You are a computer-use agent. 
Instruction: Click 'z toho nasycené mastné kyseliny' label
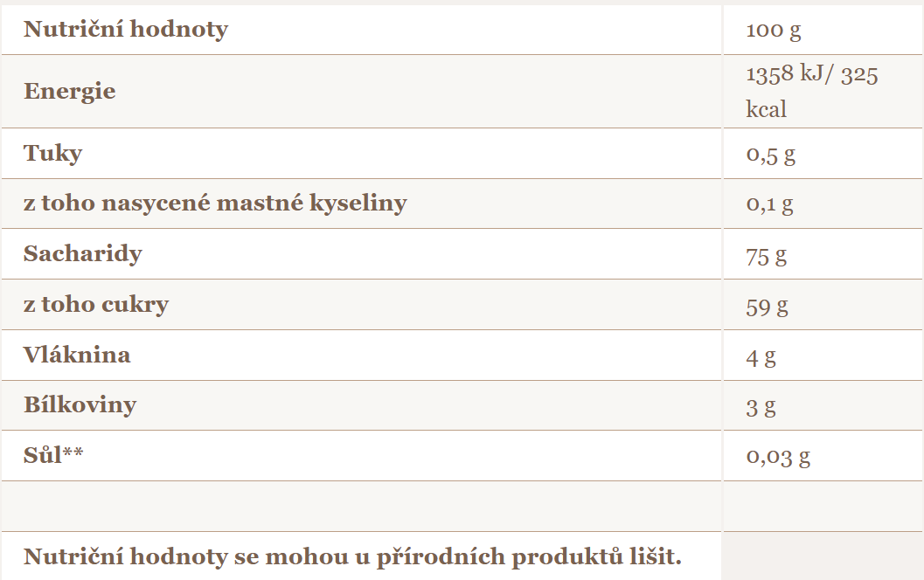[215, 204]
